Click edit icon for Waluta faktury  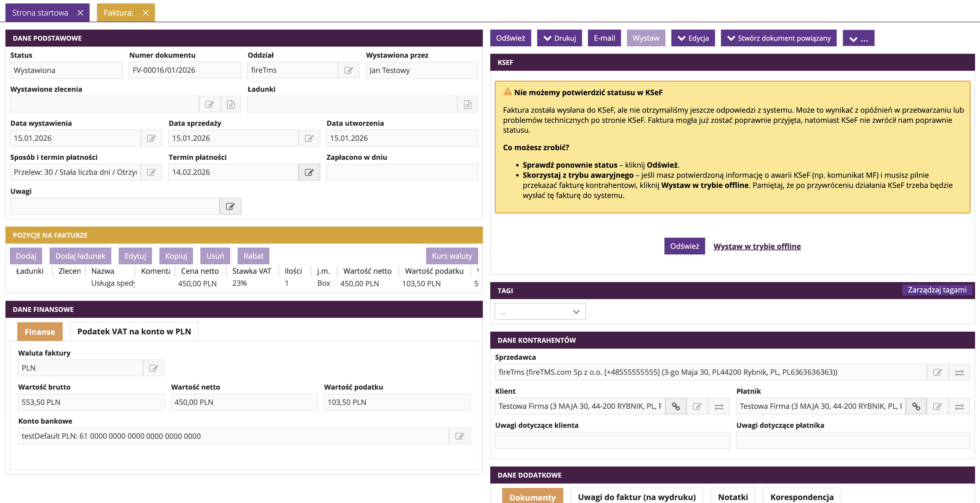(154, 368)
